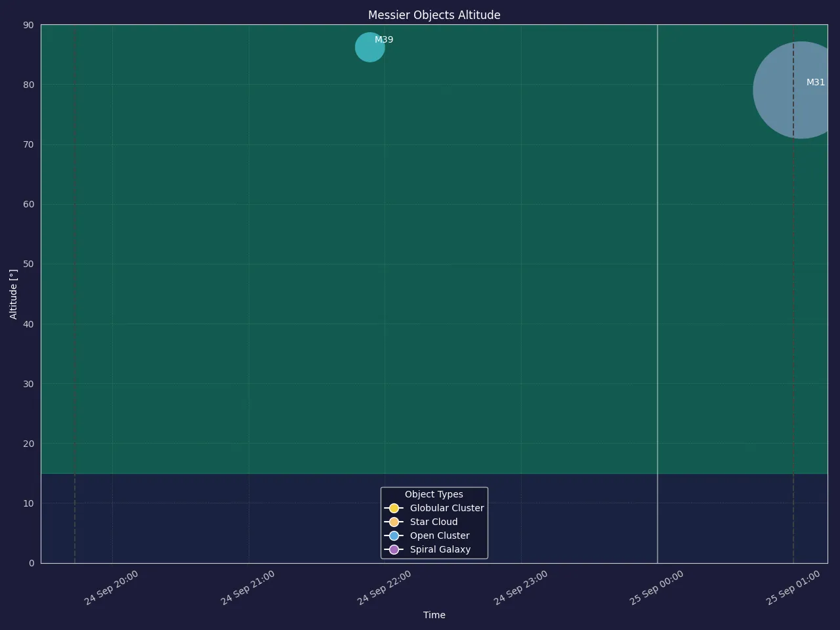The height and width of the screenshot is (630, 840).
Task: Click the 24 Sep 20:00 time tick label
Action: pyautogui.click(x=112, y=588)
